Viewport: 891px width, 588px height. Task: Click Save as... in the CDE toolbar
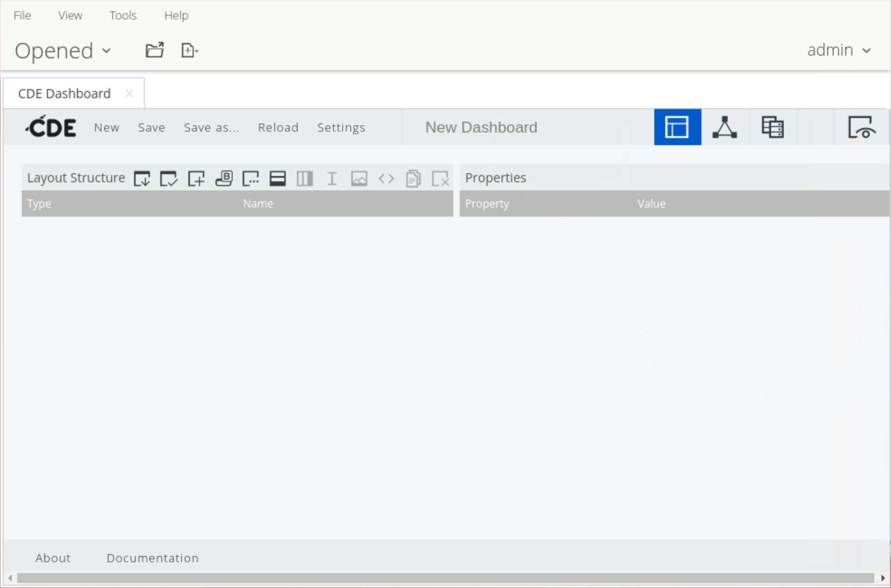pyautogui.click(x=211, y=128)
